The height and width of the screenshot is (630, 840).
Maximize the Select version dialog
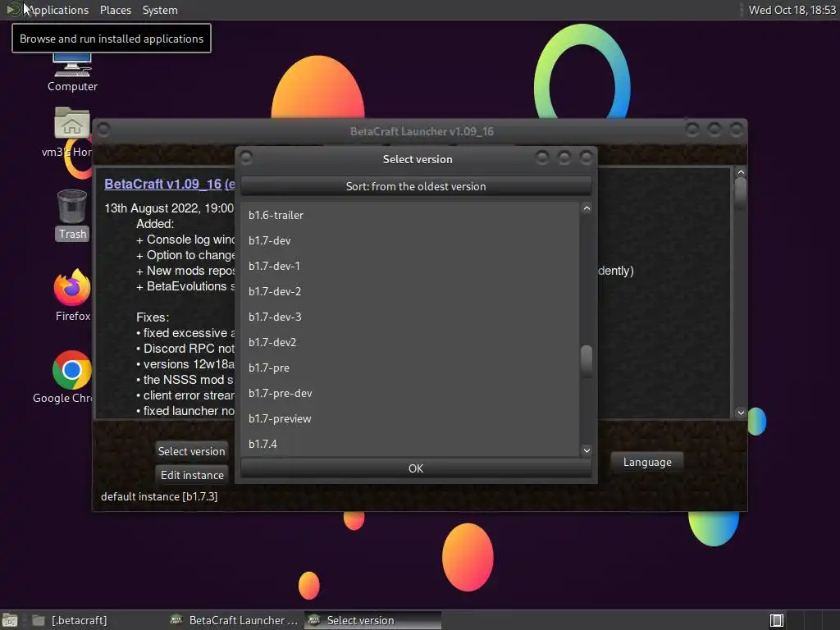(x=564, y=157)
